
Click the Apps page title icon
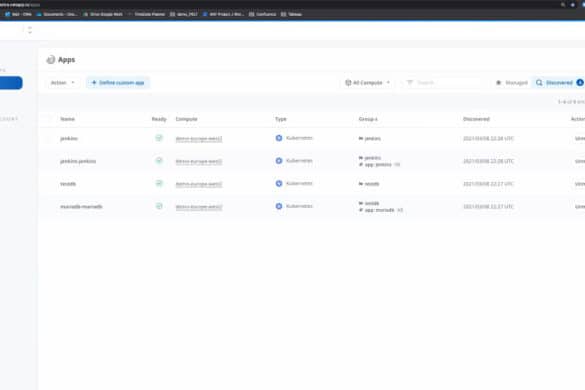50,60
